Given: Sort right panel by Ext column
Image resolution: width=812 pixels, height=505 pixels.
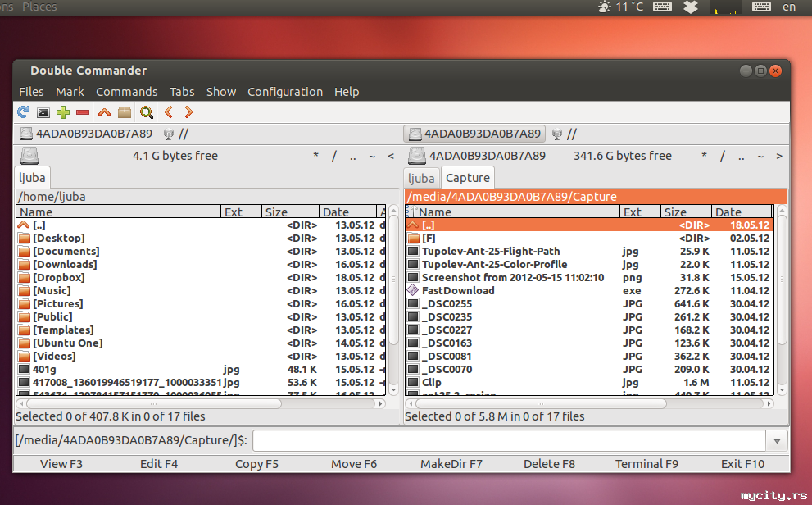Looking at the screenshot, I should (640, 212).
